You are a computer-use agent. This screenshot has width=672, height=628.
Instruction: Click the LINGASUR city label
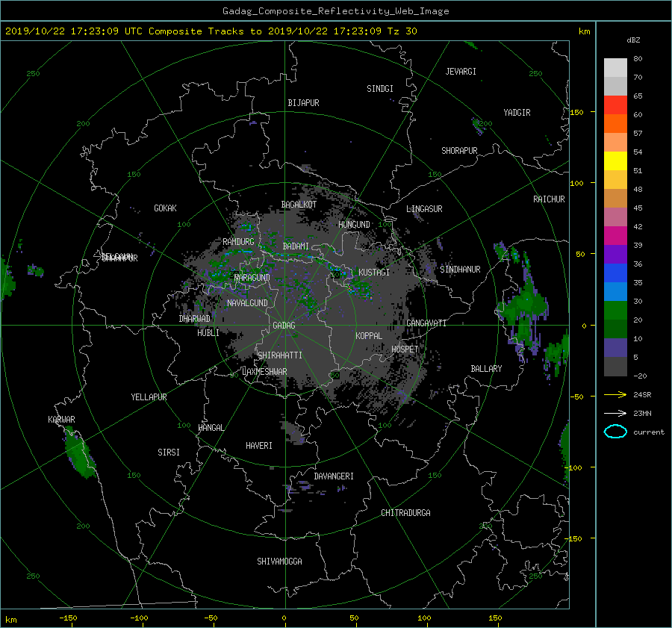click(x=424, y=209)
